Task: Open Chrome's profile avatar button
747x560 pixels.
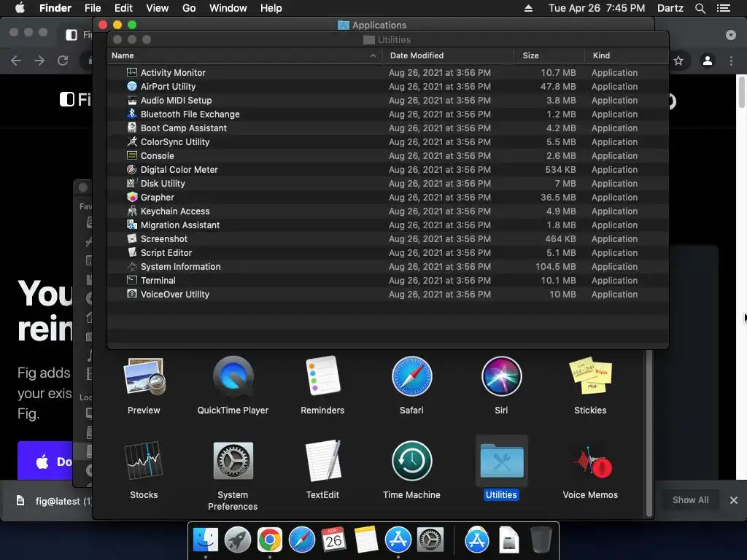Action: coord(708,61)
